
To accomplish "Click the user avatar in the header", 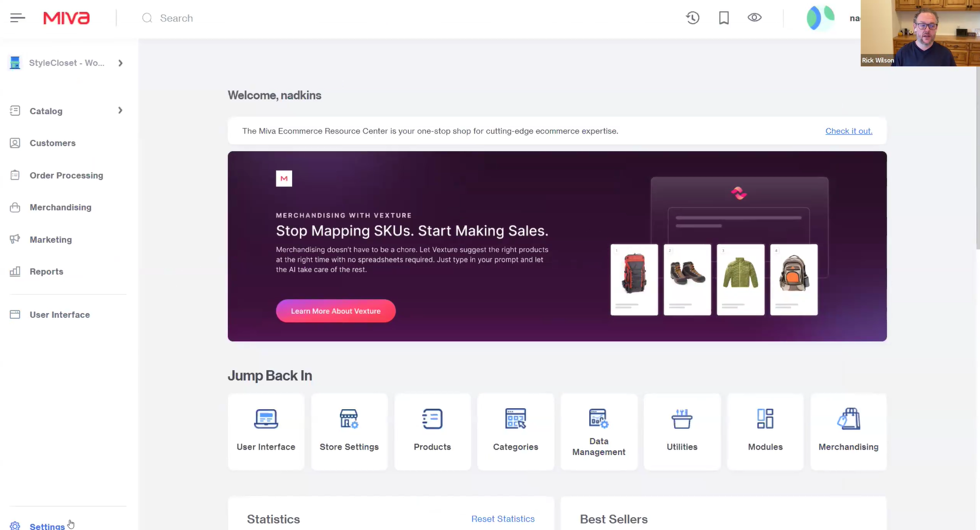I will click(x=820, y=18).
